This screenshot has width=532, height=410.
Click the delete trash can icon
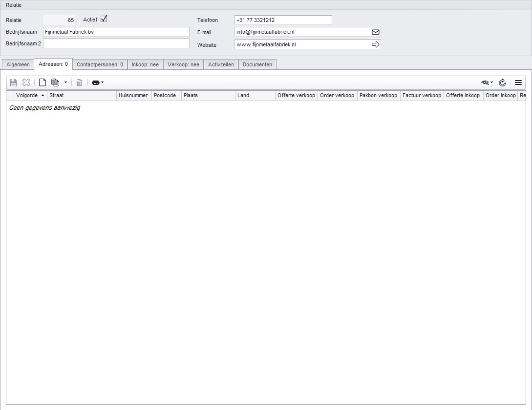[x=79, y=83]
